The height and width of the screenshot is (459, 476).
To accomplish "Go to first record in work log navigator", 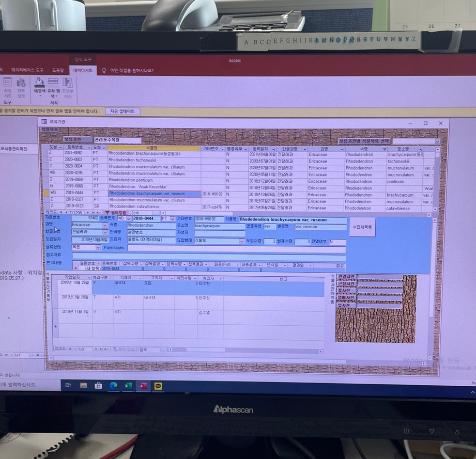I will coord(70,349).
